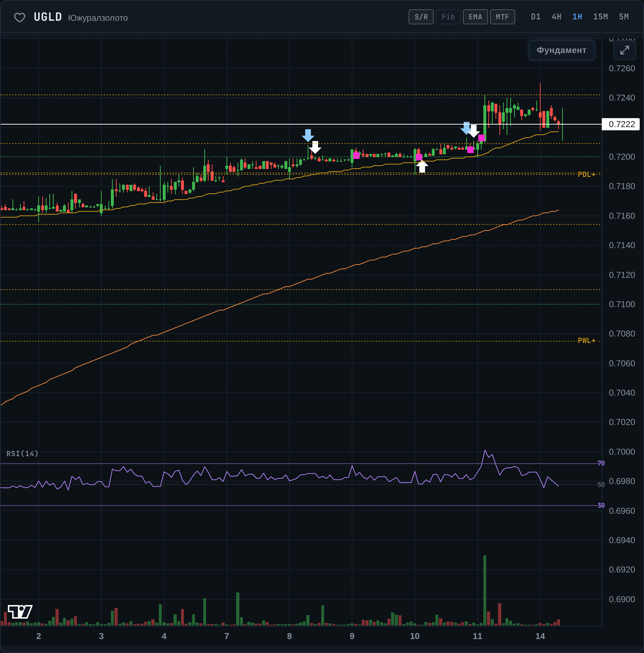Click the current price label 0.7222
Screen dimensions: 644x653
621,124
